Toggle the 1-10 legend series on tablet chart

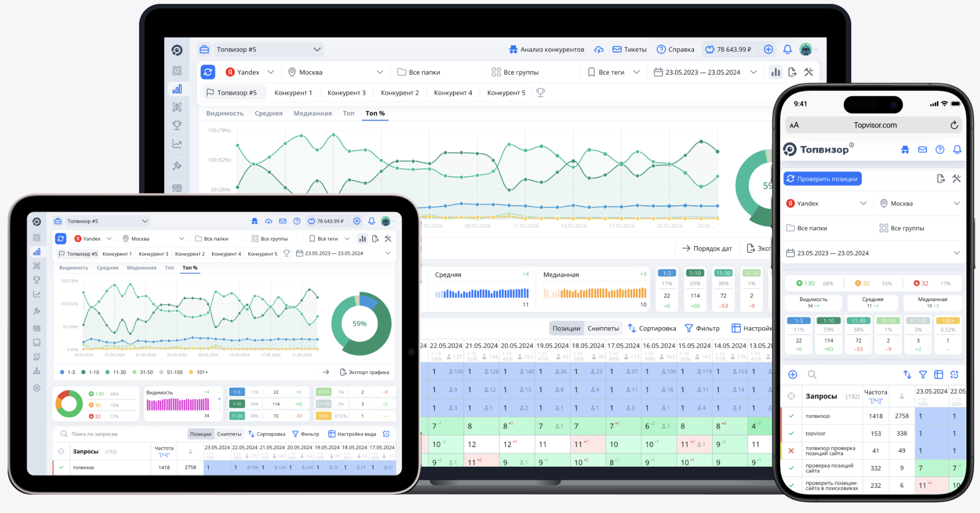coord(90,372)
